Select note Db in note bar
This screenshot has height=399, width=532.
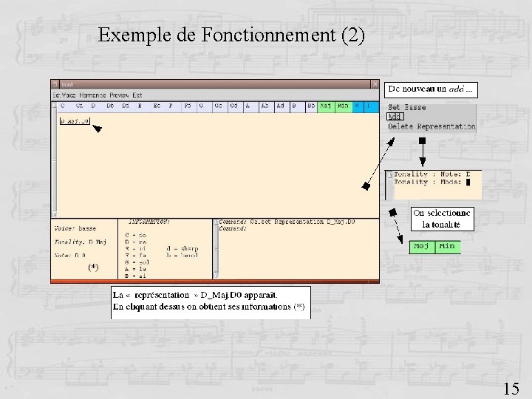(x=110, y=106)
